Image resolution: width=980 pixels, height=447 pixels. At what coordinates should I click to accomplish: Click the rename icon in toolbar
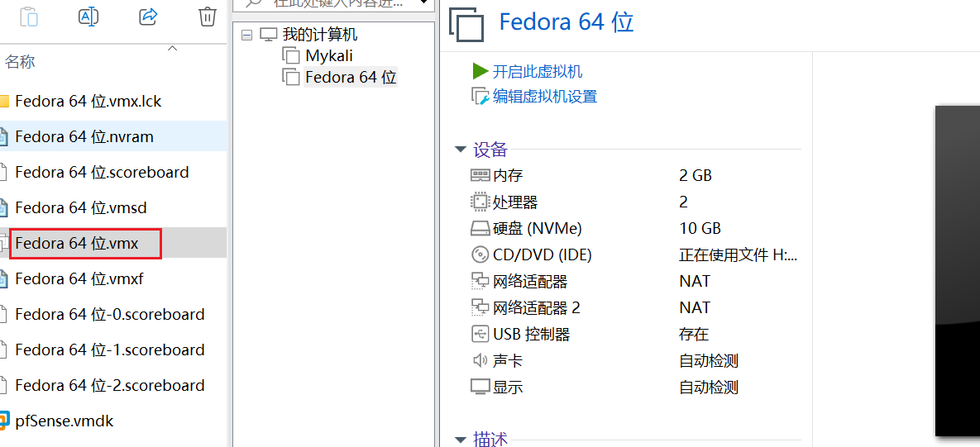(x=88, y=17)
